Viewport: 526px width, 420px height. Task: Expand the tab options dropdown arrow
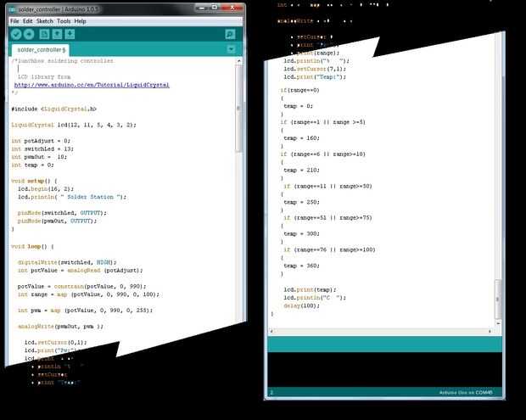(231, 49)
